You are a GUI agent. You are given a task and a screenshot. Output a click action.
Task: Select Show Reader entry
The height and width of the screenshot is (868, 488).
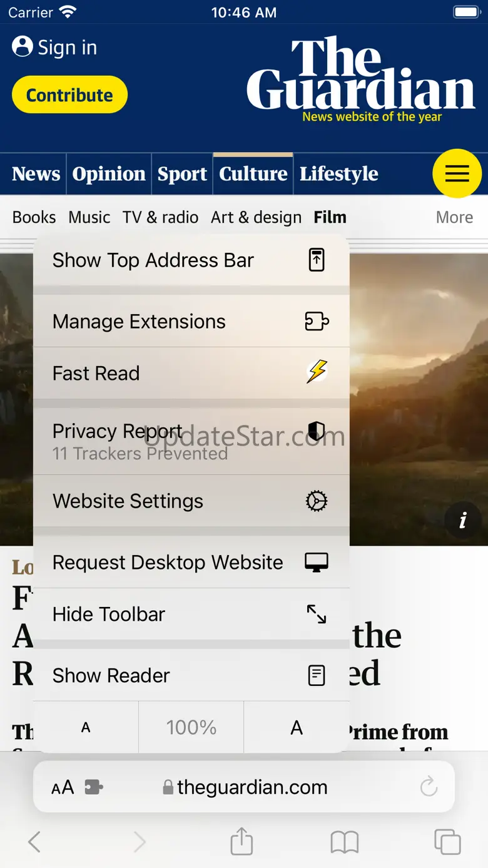click(x=191, y=675)
